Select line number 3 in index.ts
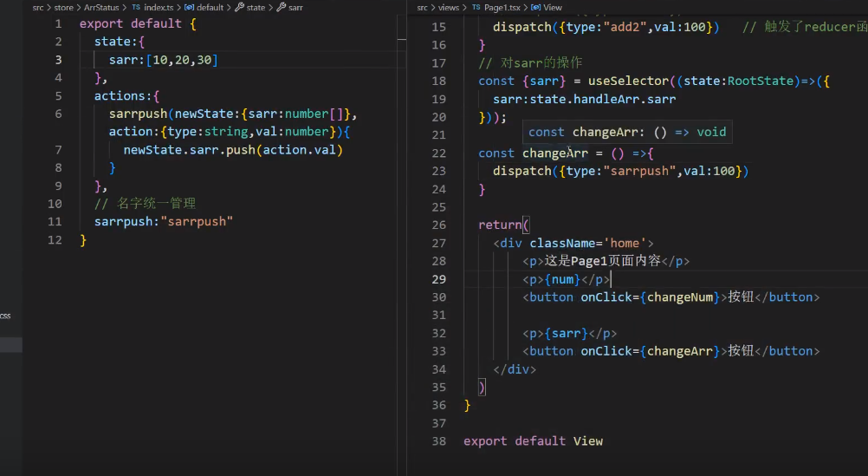This screenshot has height=476, width=868. [x=58, y=60]
